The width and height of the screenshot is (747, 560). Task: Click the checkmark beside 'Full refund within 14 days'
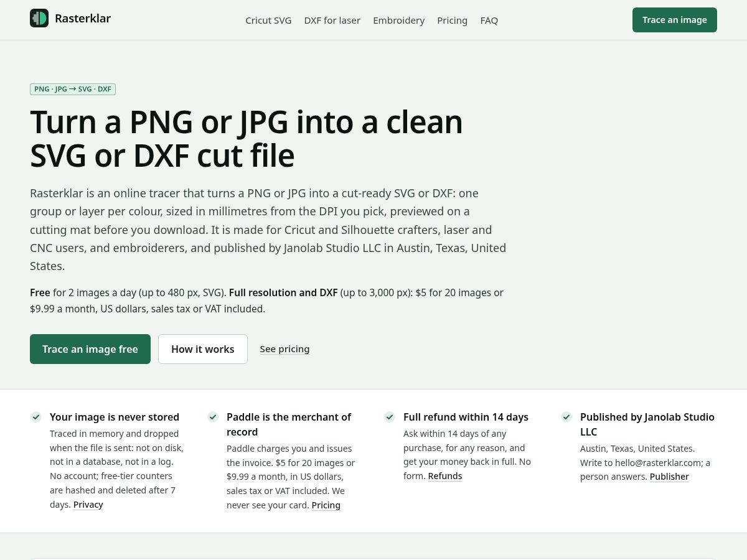coord(390,417)
